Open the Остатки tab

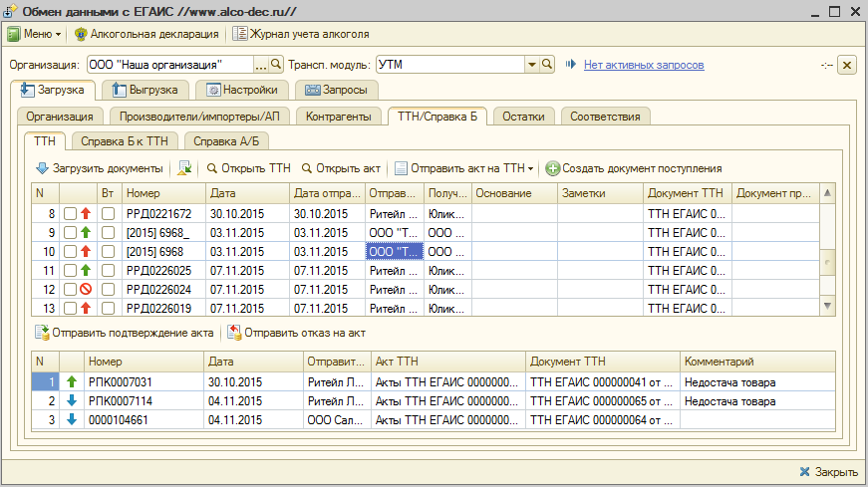pyautogui.click(x=523, y=117)
